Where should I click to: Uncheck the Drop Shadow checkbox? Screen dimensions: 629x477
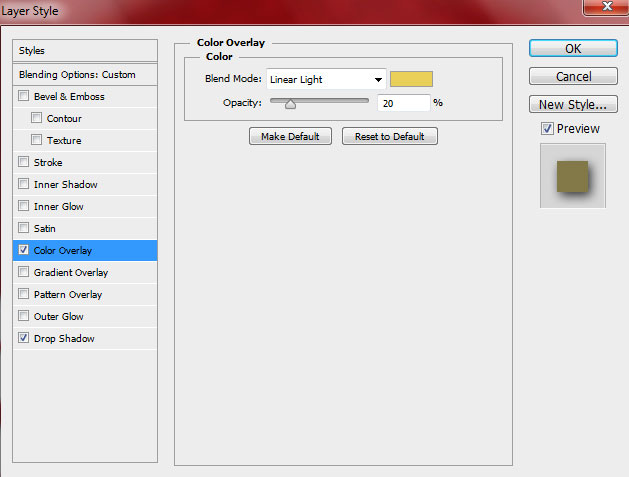pos(24,338)
